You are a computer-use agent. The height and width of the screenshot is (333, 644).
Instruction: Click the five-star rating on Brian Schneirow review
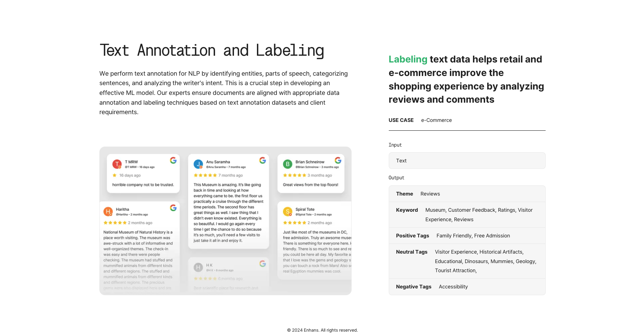[x=294, y=175]
